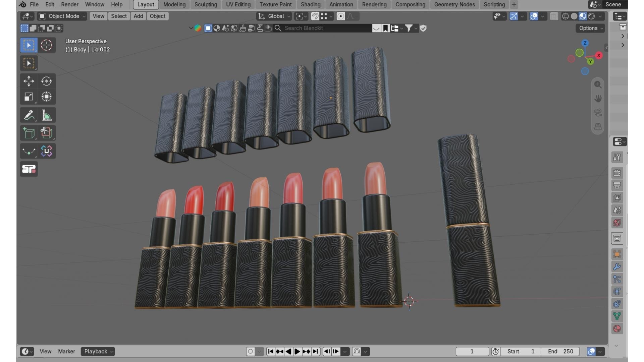Switch to the UV Editing workspace tab
The width and height of the screenshot is (644, 362).
[238, 4]
